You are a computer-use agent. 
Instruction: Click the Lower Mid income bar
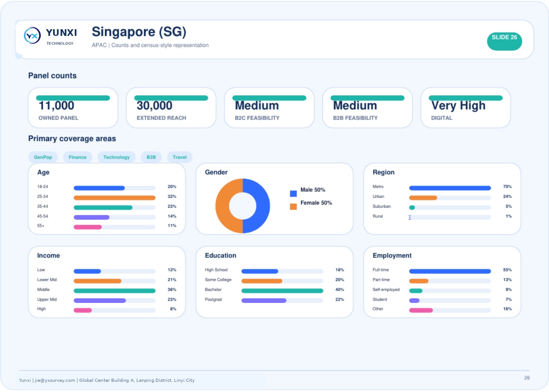point(97,281)
